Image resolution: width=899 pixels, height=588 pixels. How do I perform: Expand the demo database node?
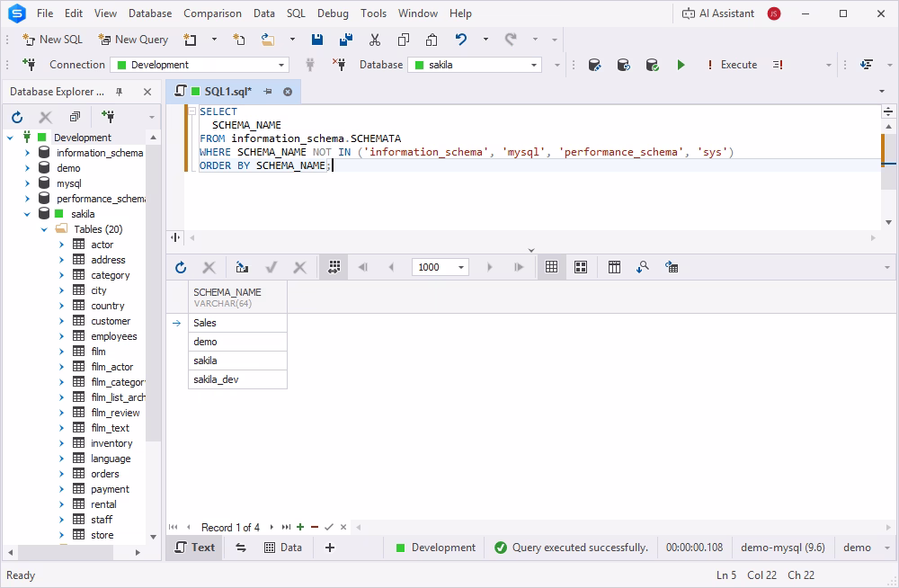point(27,168)
